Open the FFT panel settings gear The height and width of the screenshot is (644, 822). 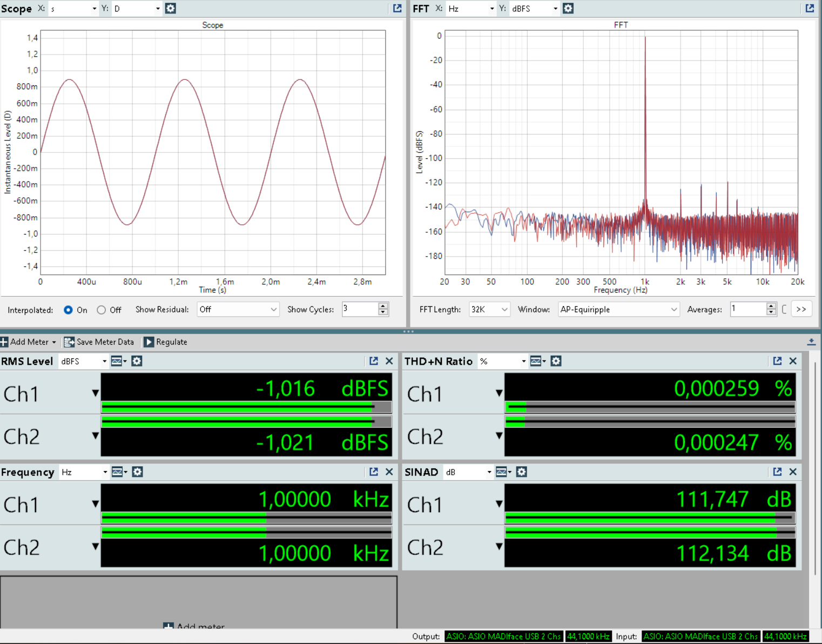568,8
